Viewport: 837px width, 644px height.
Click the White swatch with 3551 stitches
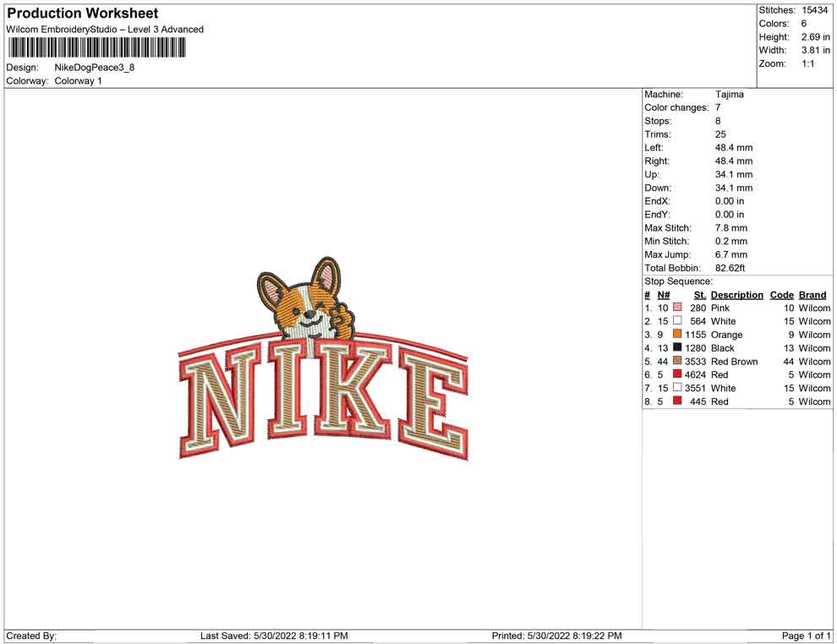(x=677, y=387)
